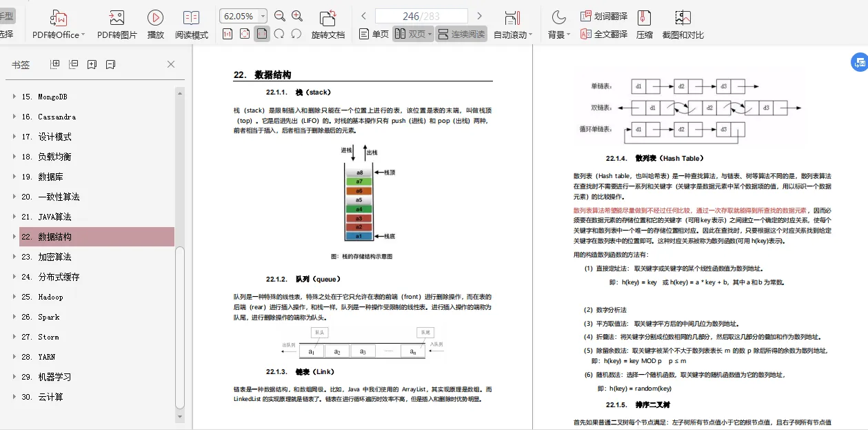
Task: Open the zoom percentage dropdown arrow
Action: pos(263,16)
